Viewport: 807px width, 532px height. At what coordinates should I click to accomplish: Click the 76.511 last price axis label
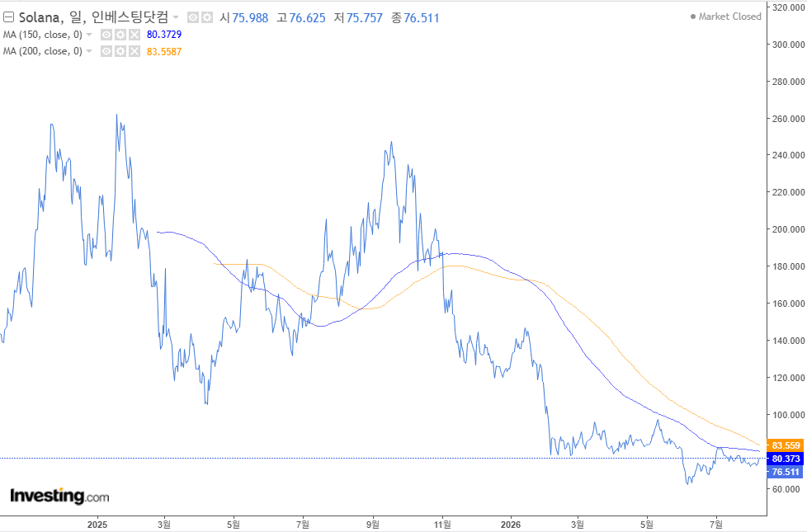pyautogui.click(x=786, y=472)
